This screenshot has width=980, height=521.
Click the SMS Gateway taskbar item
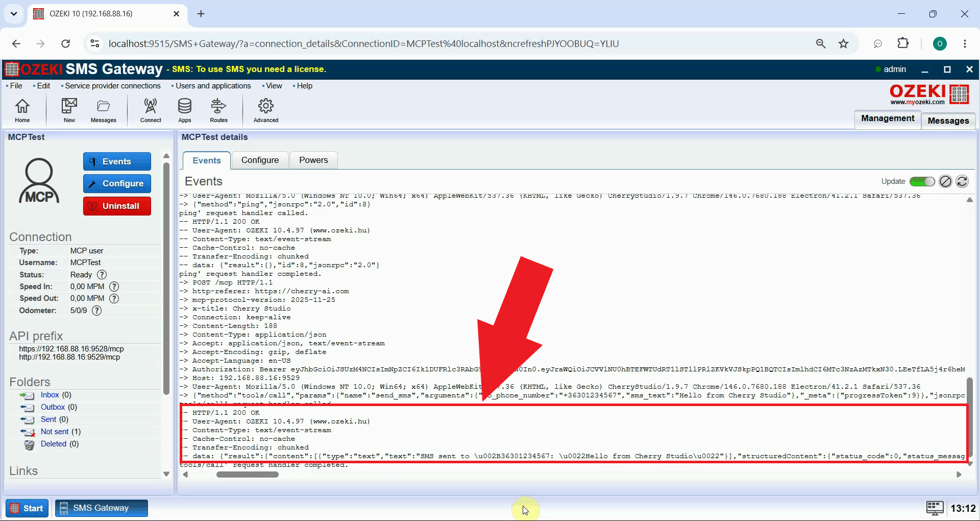[102, 508]
